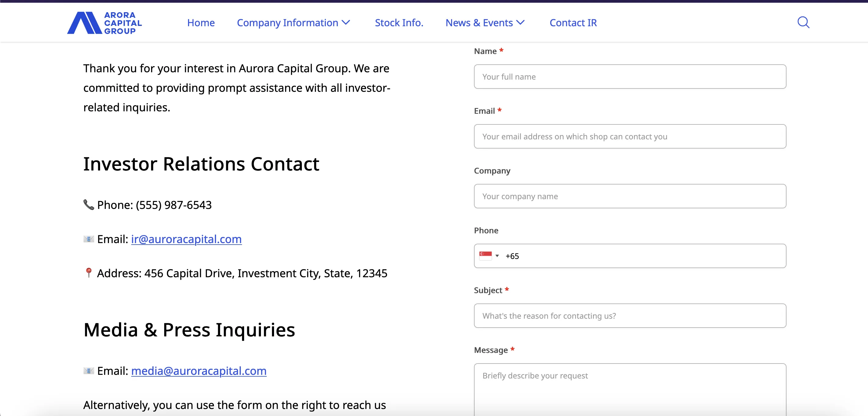
Task: Click the Contact IR navigation link
Action: (x=573, y=22)
